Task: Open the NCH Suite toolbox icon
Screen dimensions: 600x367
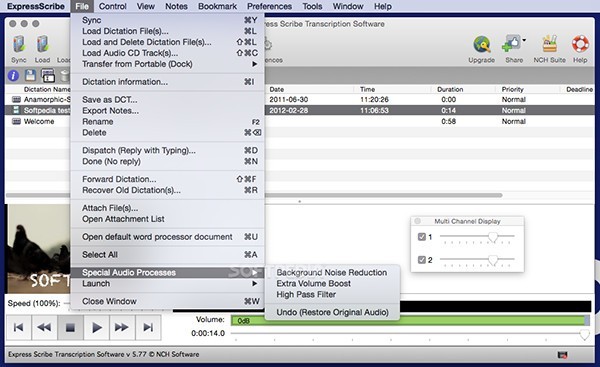Action: pos(549,44)
